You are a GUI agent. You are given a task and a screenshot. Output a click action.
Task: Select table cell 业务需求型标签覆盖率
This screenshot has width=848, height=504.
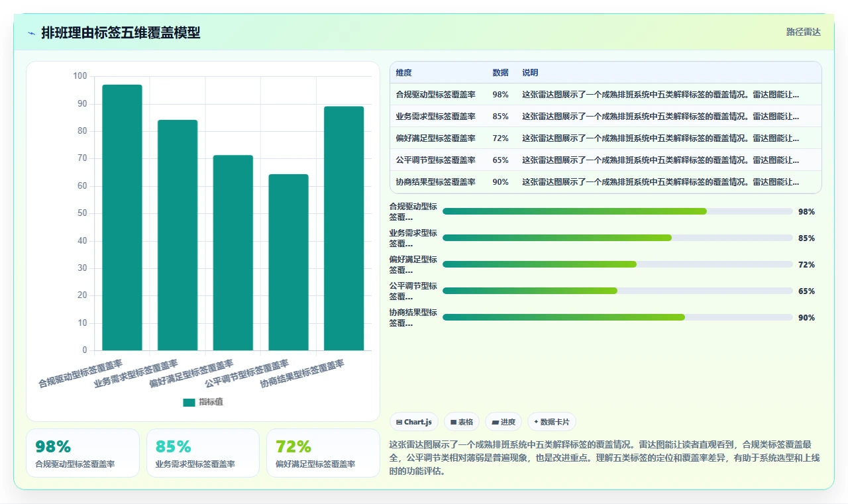[435, 117]
